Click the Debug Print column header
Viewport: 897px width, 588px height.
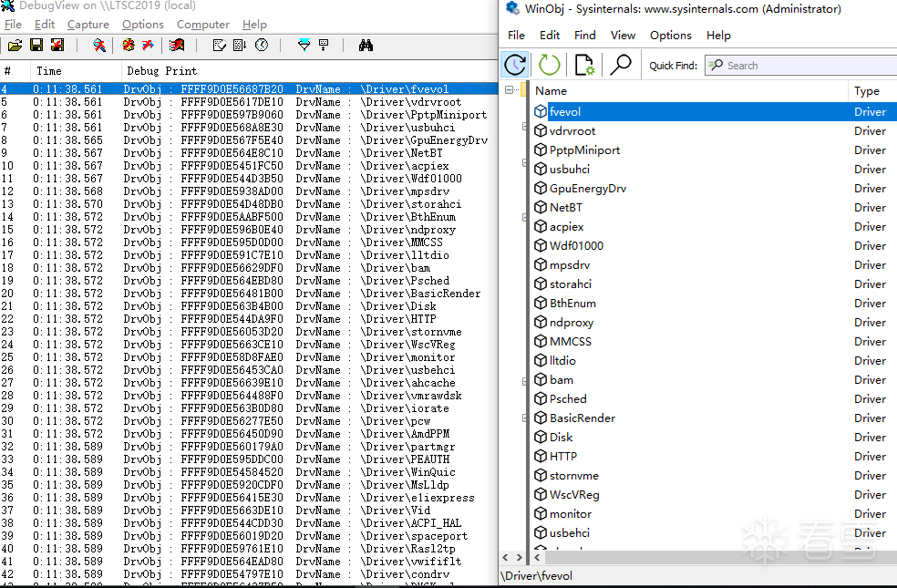[309, 71]
